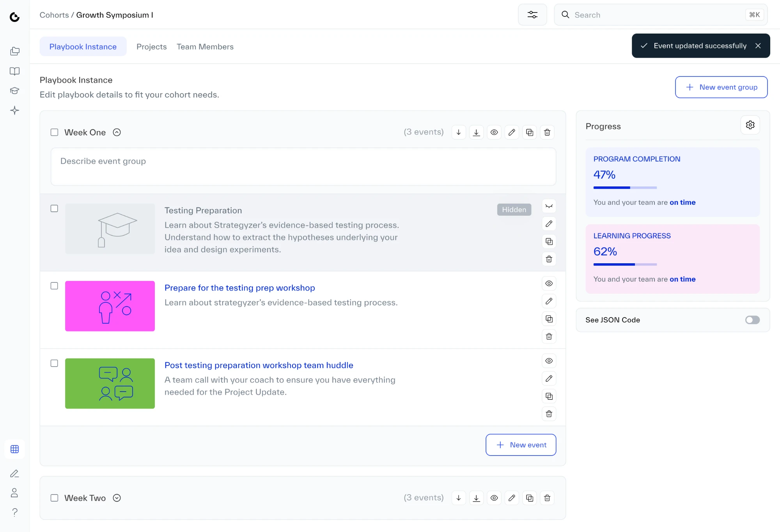Edit the Testing Preparation event
The width and height of the screenshot is (780, 532).
pos(549,223)
